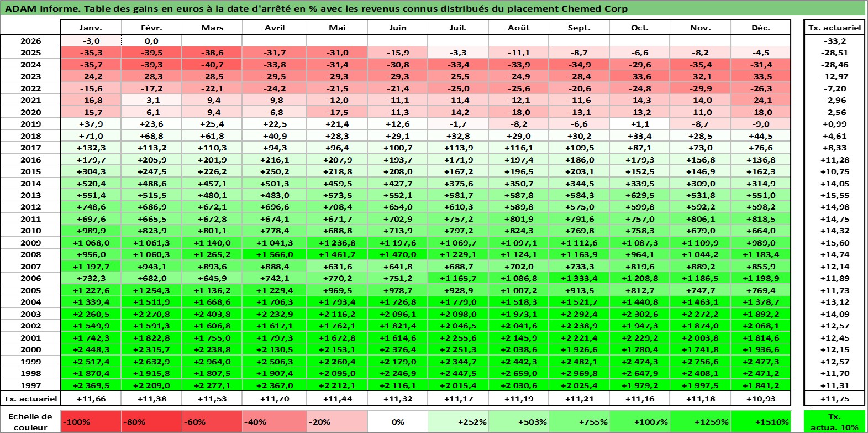Click the 'Août' column header
This screenshot has height=433, width=868.
[x=518, y=28]
